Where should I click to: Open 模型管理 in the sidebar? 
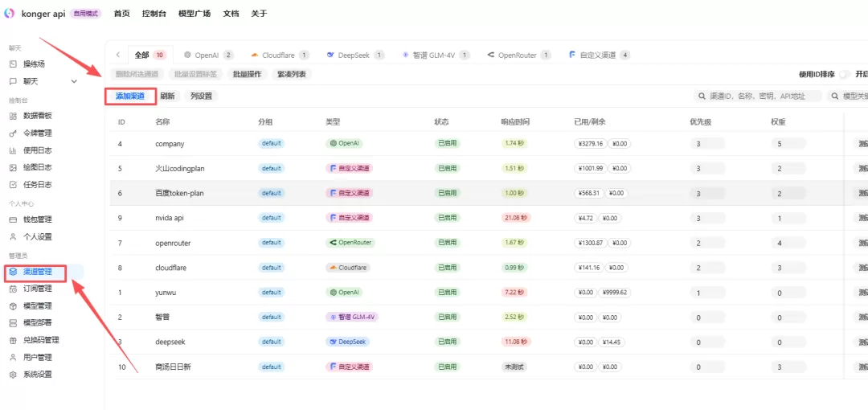click(x=37, y=305)
